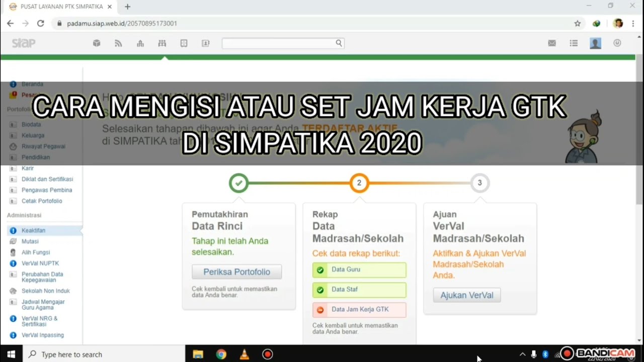The height and width of the screenshot is (362, 644).
Task: Click the SIAP logo in header
Action: point(24,43)
